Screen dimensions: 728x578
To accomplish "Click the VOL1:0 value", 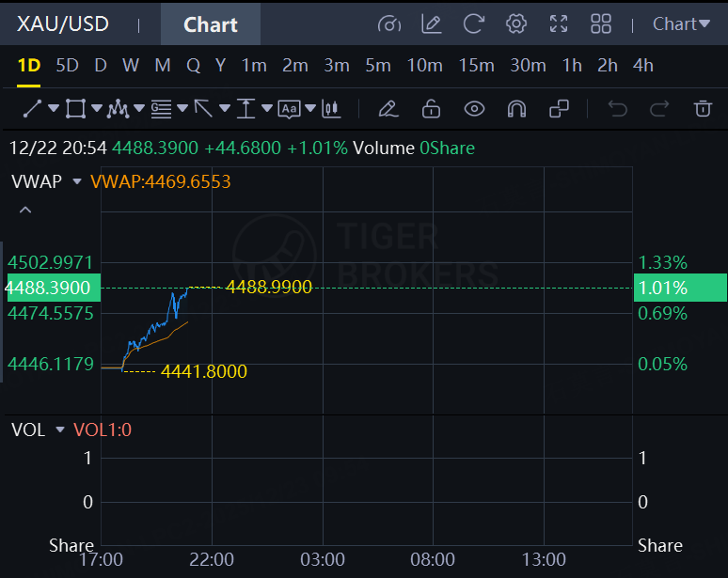I will (x=103, y=430).
